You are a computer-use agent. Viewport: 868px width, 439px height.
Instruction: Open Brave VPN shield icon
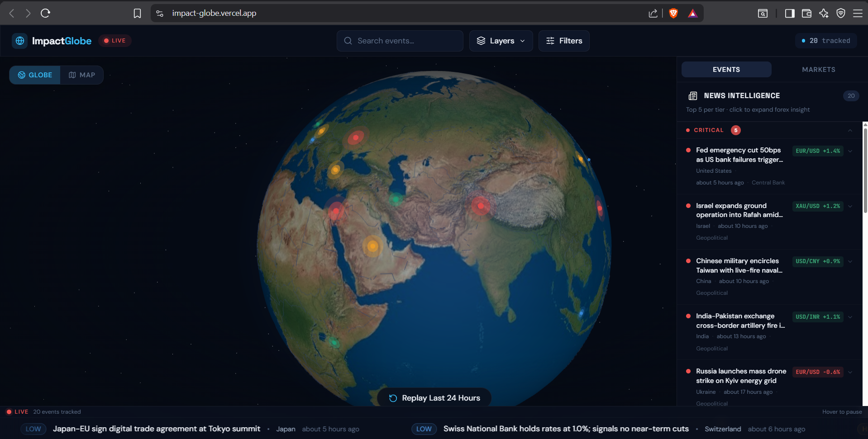coord(841,14)
